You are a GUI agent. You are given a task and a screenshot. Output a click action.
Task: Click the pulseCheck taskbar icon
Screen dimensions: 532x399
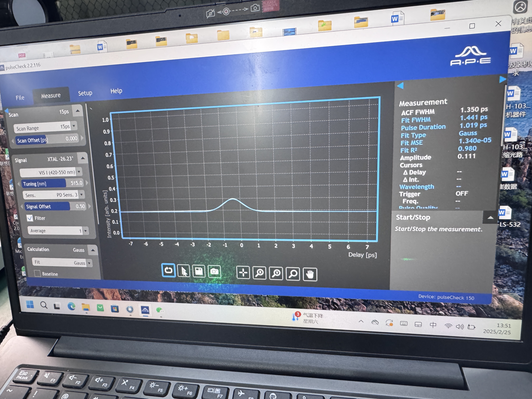point(145,310)
